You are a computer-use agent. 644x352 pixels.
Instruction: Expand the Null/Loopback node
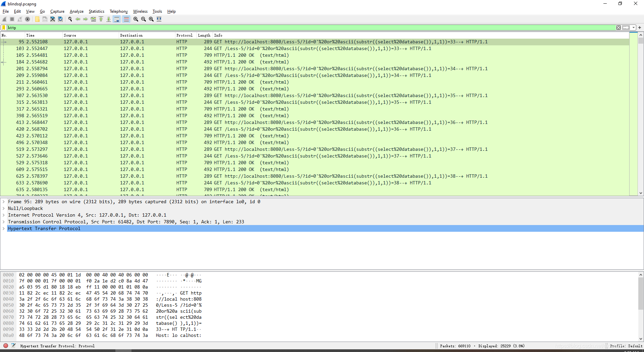pyautogui.click(x=3, y=209)
